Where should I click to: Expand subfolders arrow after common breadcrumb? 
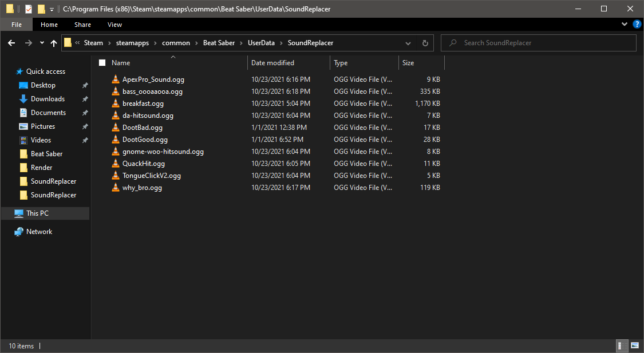click(196, 43)
